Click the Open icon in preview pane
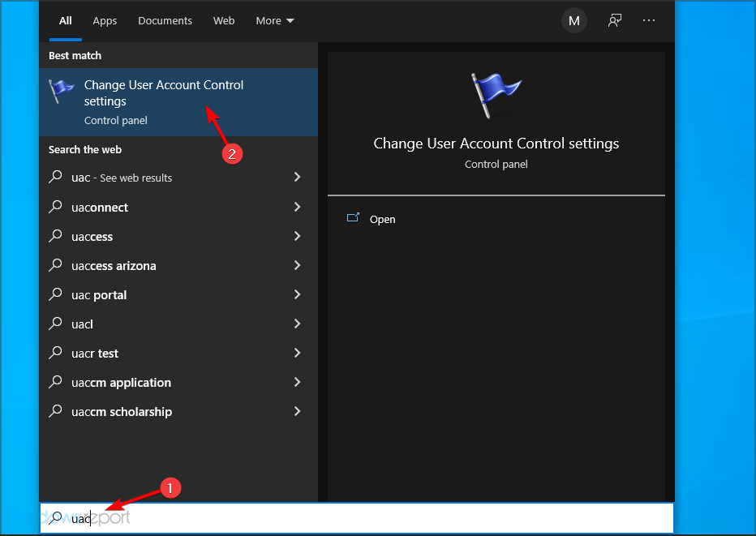Image resolution: width=756 pixels, height=536 pixels. pos(353,218)
